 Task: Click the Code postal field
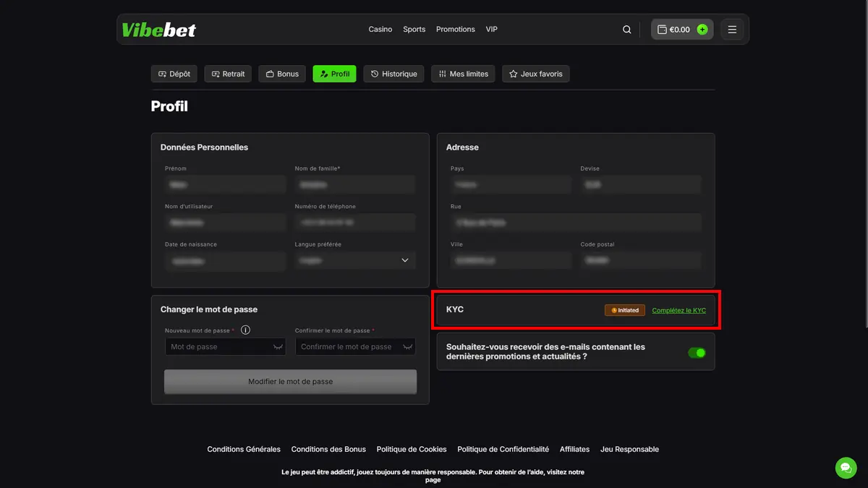coord(641,260)
